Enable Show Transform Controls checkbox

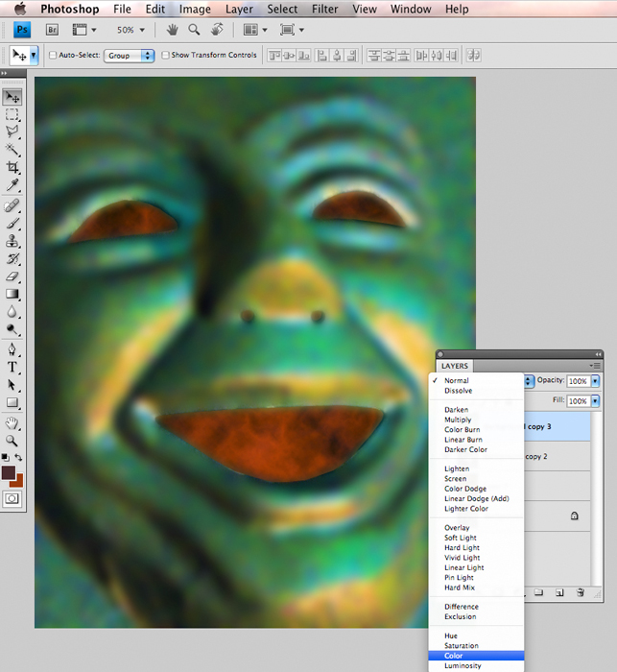(165, 55)
